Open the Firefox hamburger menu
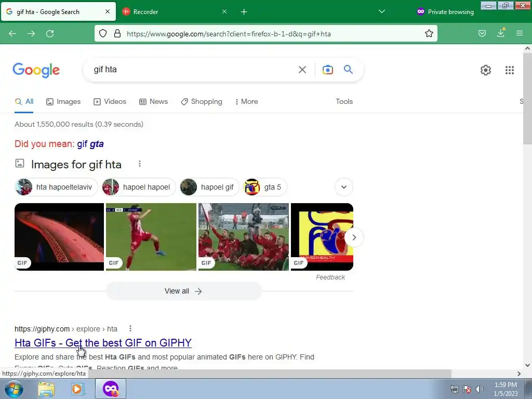 (x=520, y=33)
